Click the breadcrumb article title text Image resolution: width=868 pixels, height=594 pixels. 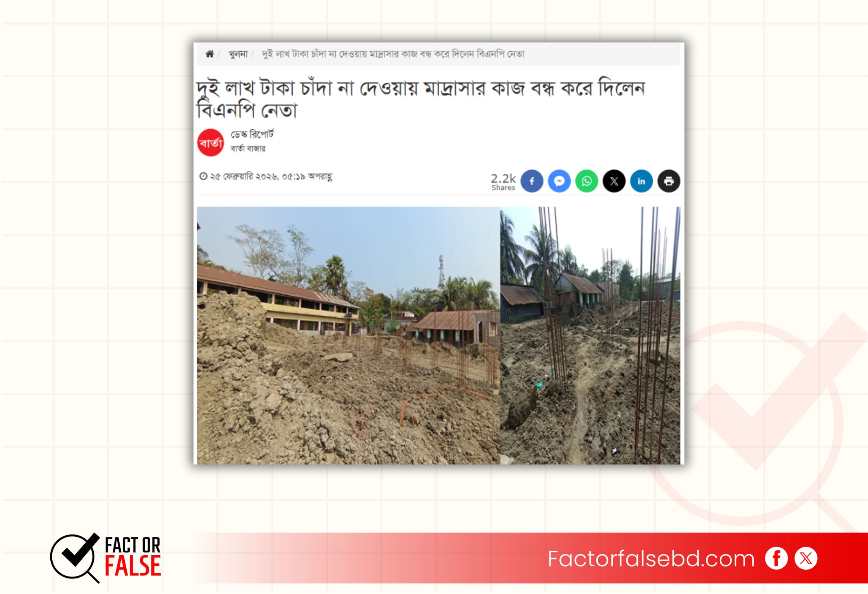(x=393, y=54)
